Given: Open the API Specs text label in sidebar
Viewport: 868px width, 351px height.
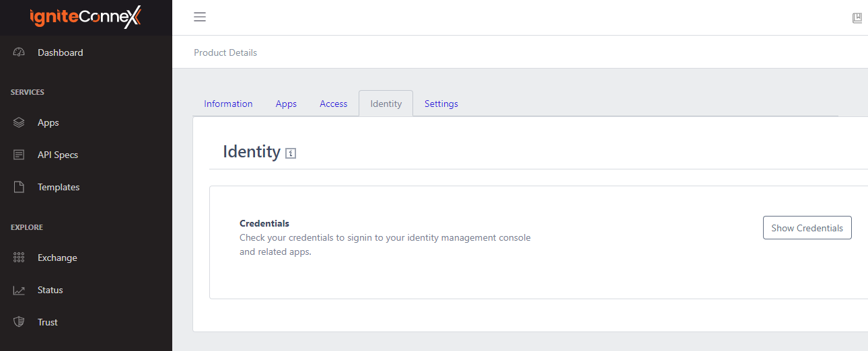Looking at the screenshot, I should click(58, 155).
